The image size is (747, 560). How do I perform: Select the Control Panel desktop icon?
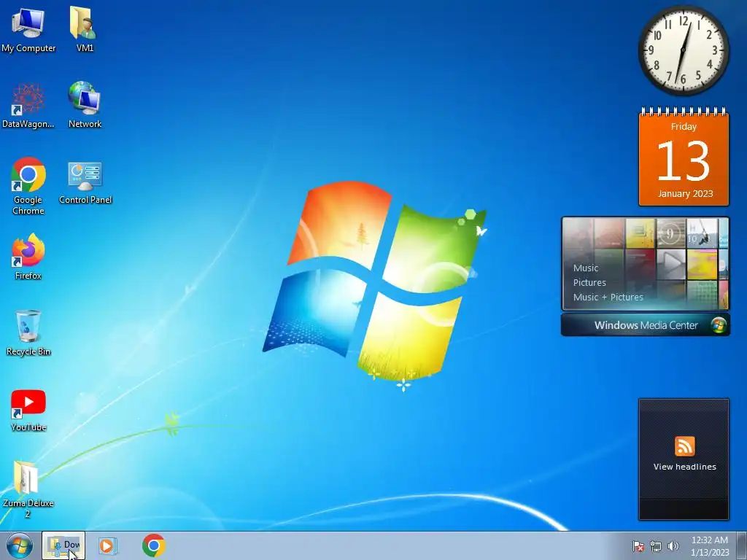85,183
